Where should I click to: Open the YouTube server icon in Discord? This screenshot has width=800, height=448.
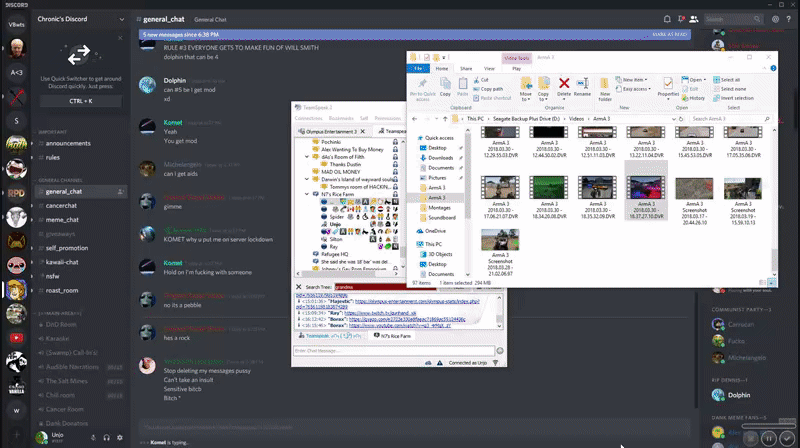[x=16, y=338]
